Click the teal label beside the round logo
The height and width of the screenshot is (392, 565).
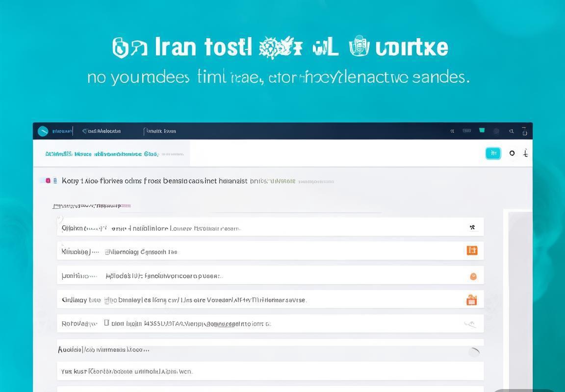point(62,131)
